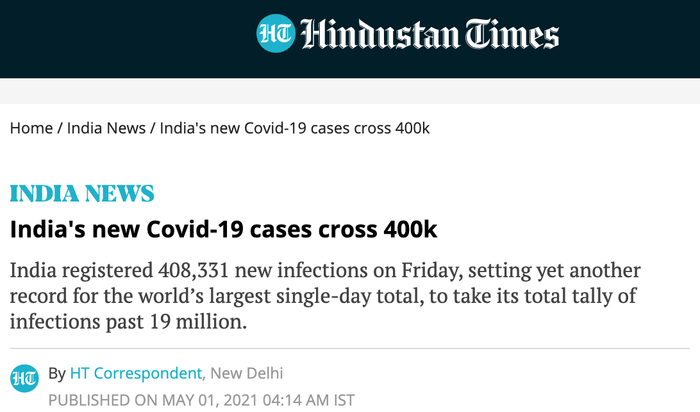Click the slash separator after India News
This screenshot has width=700, height=412.
153,129
